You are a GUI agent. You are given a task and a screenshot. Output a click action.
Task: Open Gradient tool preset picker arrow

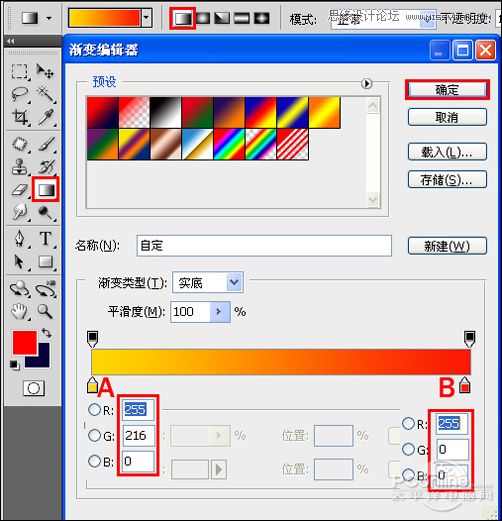pos(49,18)
